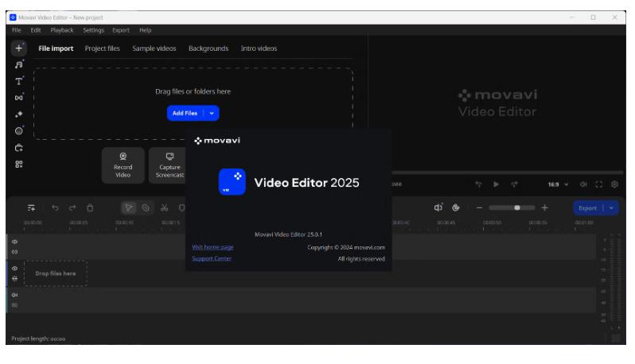
Task: Click the Visit home page link
Action: tap(212, 247)
